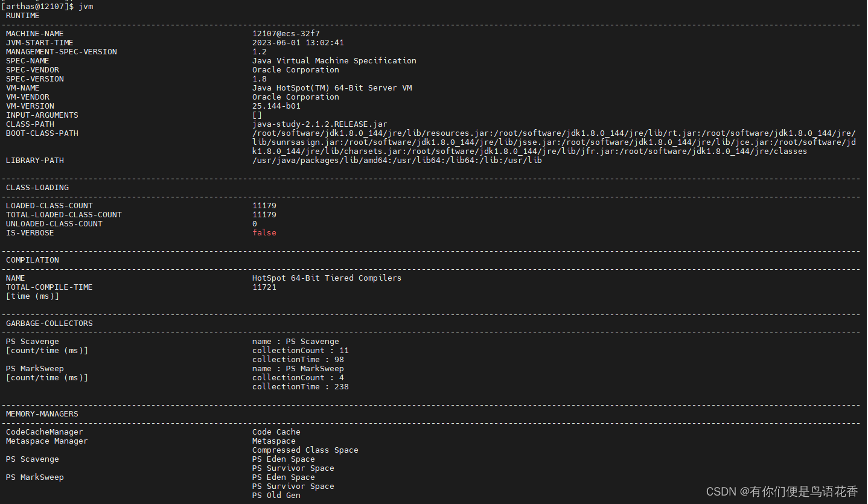
Task: Select the GARBAGE-COLLECTORS section header
Action: point(49,324)
